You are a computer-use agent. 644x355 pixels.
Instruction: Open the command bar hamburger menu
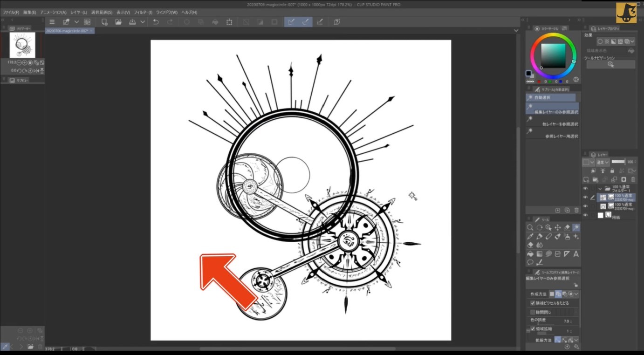point(52,22)
